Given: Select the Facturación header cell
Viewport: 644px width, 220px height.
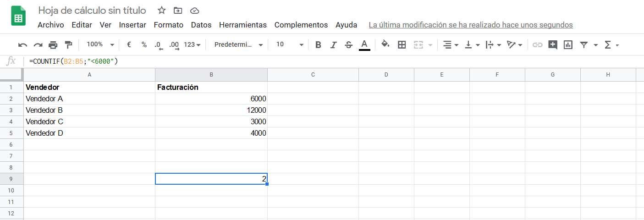Looking at the screenshot, I should [211, 87].
